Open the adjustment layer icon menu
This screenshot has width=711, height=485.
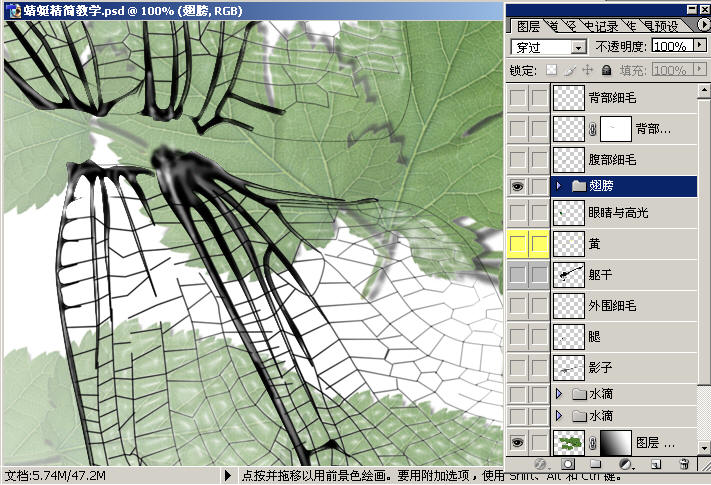625,465
